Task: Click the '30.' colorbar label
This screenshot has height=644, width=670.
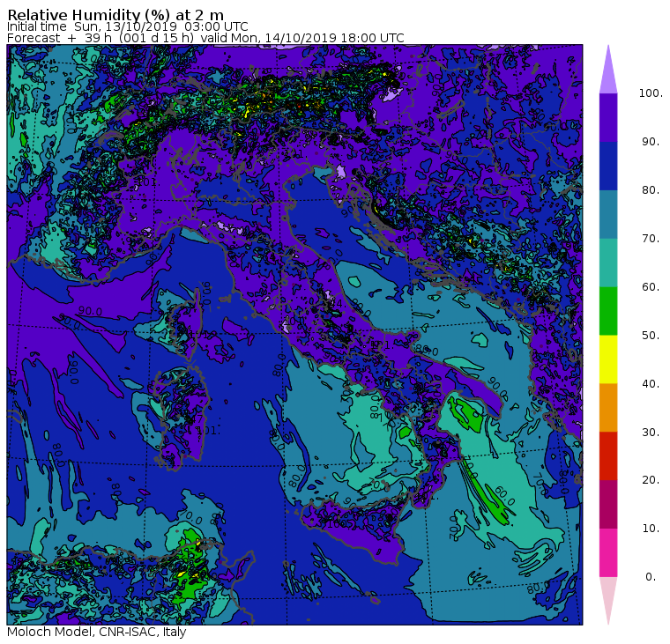Action: click(651, 433)
